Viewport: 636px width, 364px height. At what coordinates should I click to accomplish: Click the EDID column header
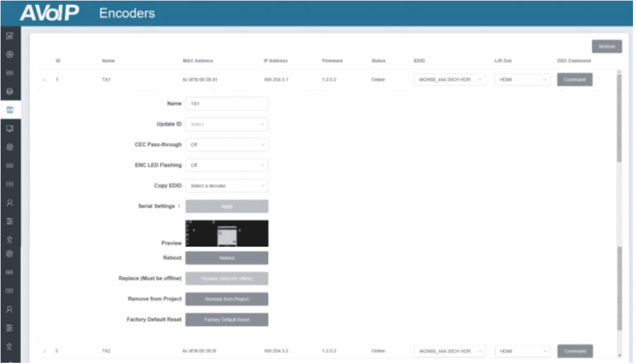pyautogui.click(x=420, y=61)
